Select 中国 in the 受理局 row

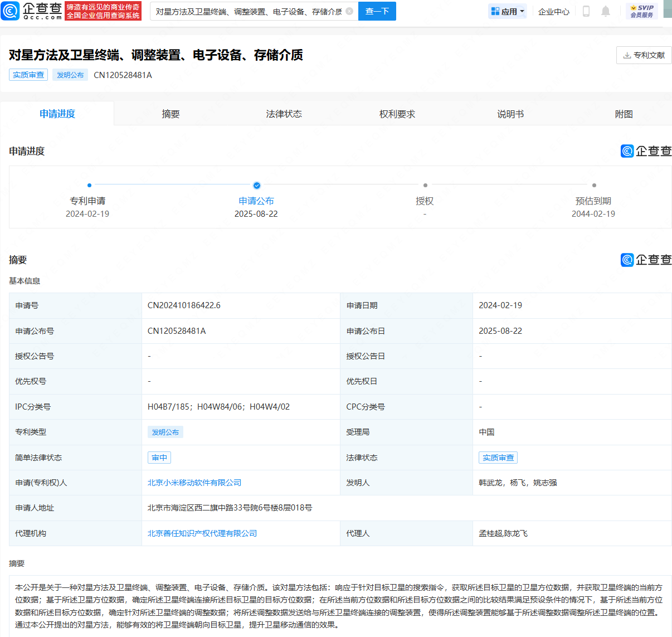coord(486,432)
